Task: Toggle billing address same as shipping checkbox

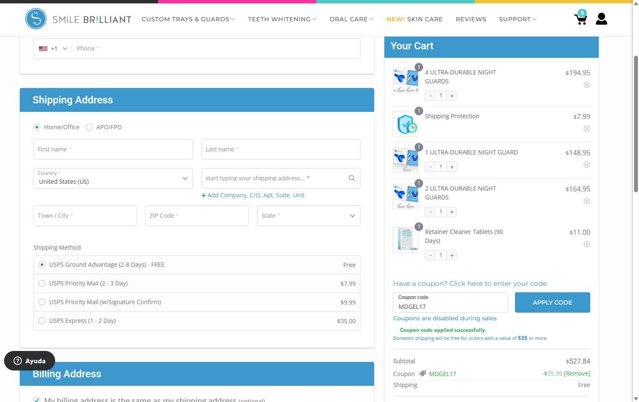Action: click(37, 400)
